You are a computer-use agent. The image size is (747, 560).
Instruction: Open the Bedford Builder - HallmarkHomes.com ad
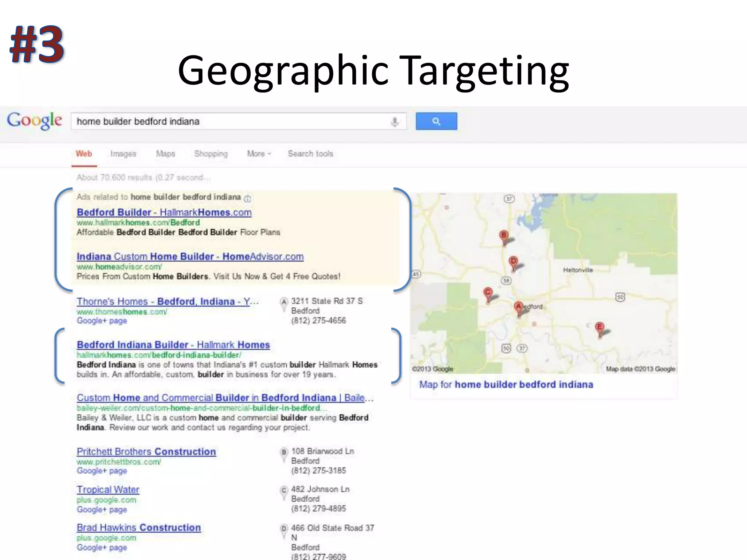pos(164,213)
